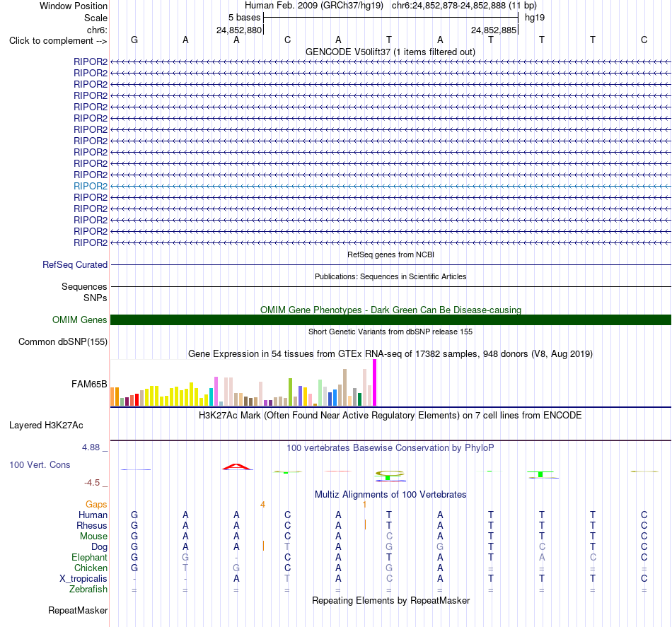Click the topmost RIPOR2 transcript label
The image size is (672, 627).
pyautogui.click(x=91, y=61)
